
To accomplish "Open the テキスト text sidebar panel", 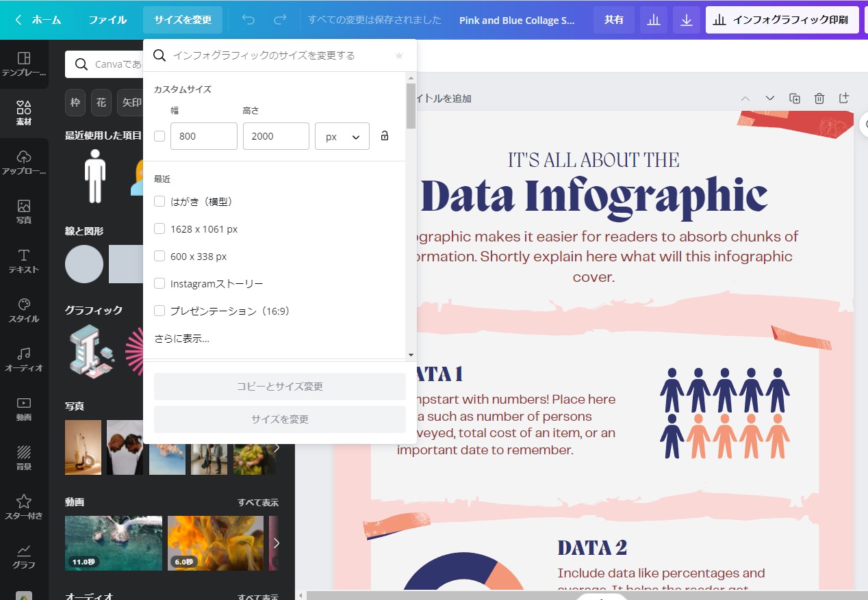I will click(24, 261).
